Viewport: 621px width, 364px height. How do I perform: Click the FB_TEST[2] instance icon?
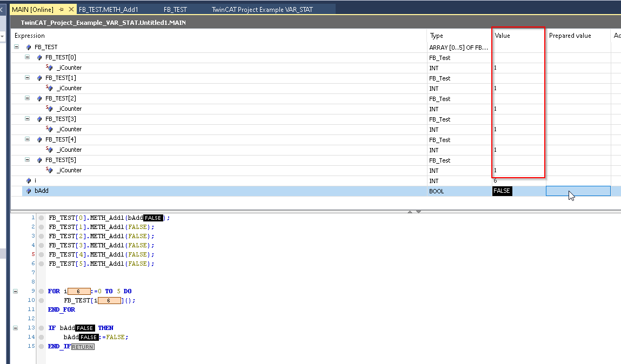click(39, 98)
